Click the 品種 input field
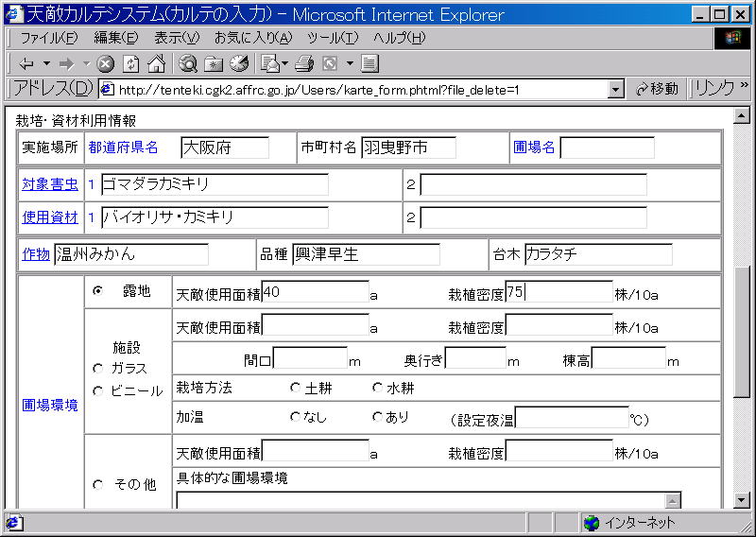 (366, 254)
